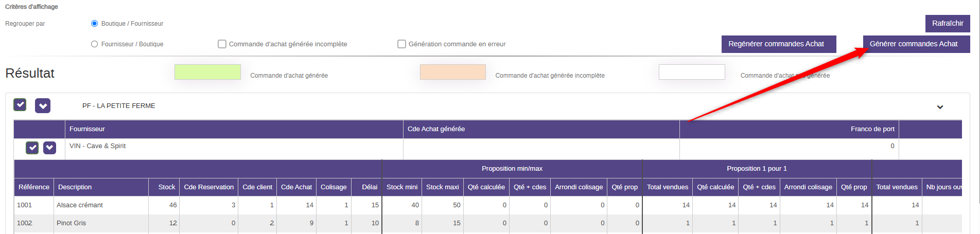Expand the chevron icon for VIN - Cave & Spirit

[x=49, y=148]
